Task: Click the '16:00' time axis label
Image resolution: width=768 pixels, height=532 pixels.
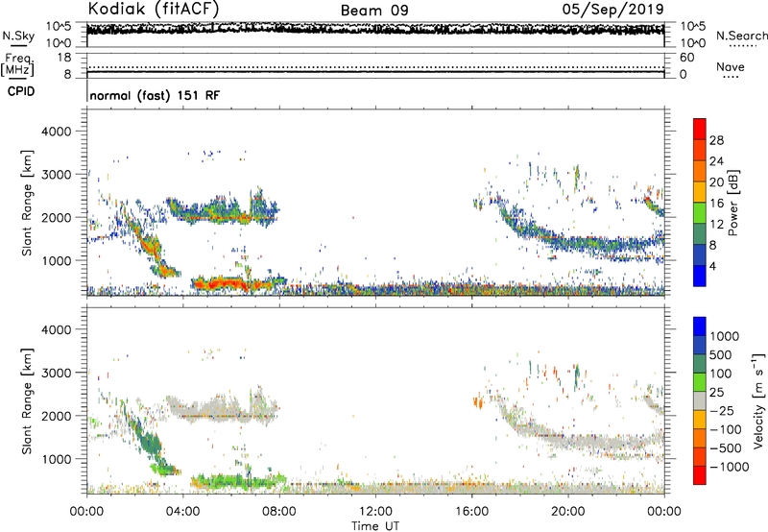Action: [471, 512]
